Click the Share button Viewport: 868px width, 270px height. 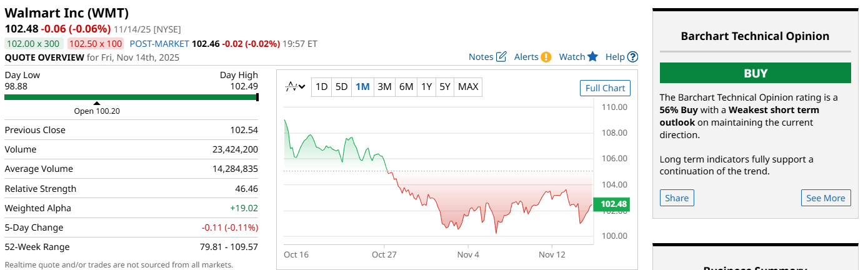(677, 198)
